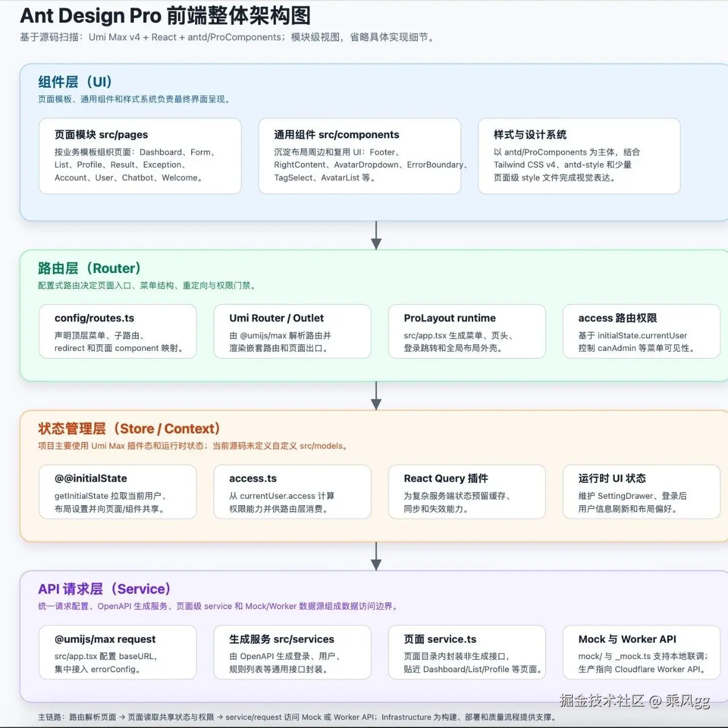This screenshot has height=728, width=728.
Task: Select the 页面 service.ts card
Action: 467,652
